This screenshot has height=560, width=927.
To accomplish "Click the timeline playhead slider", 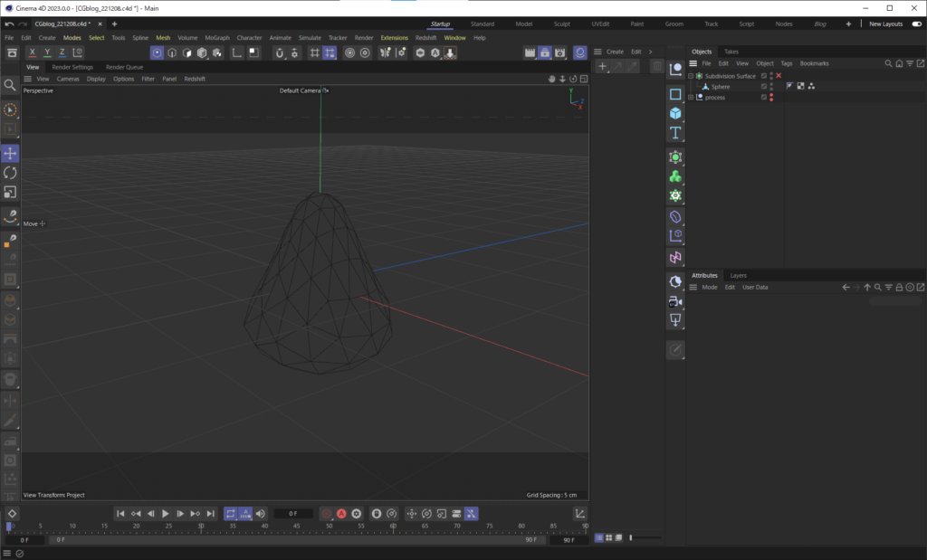I will tap(7, 526).
